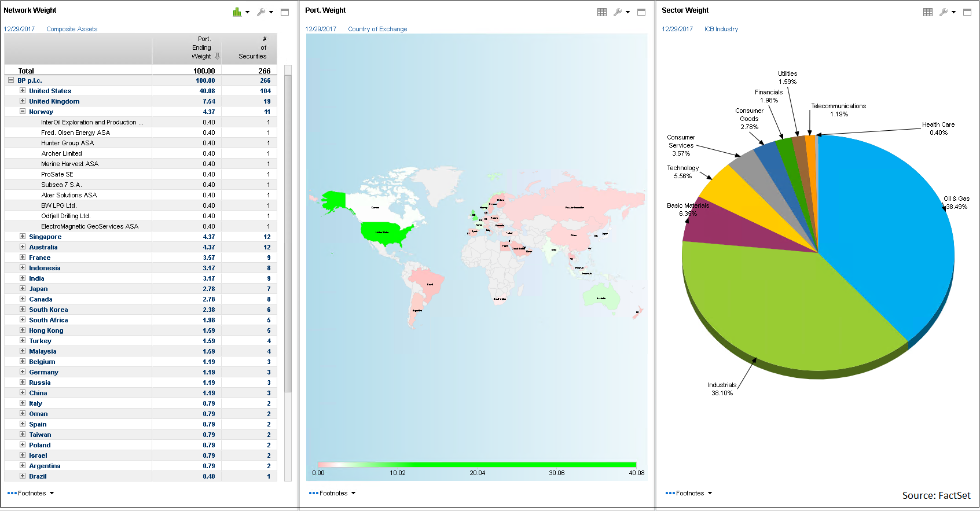Expand the Brazil row

tap(23, 476)
